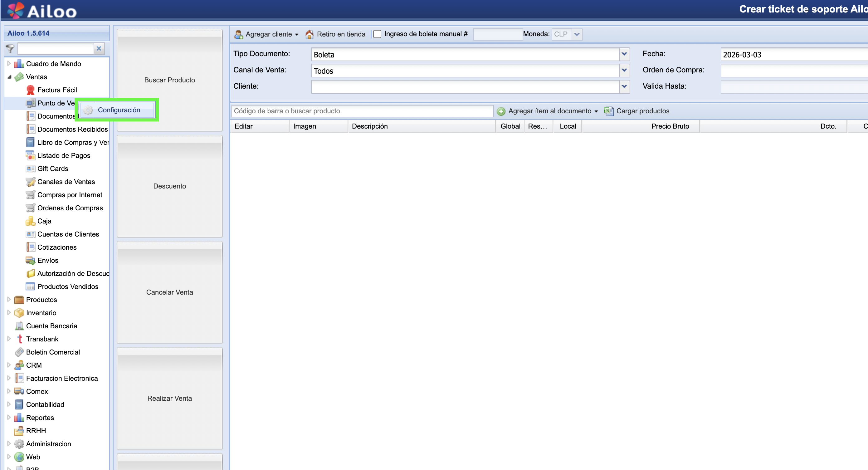
Task: Click the Gift Cards card icon
Action: (x=30, y=169)
